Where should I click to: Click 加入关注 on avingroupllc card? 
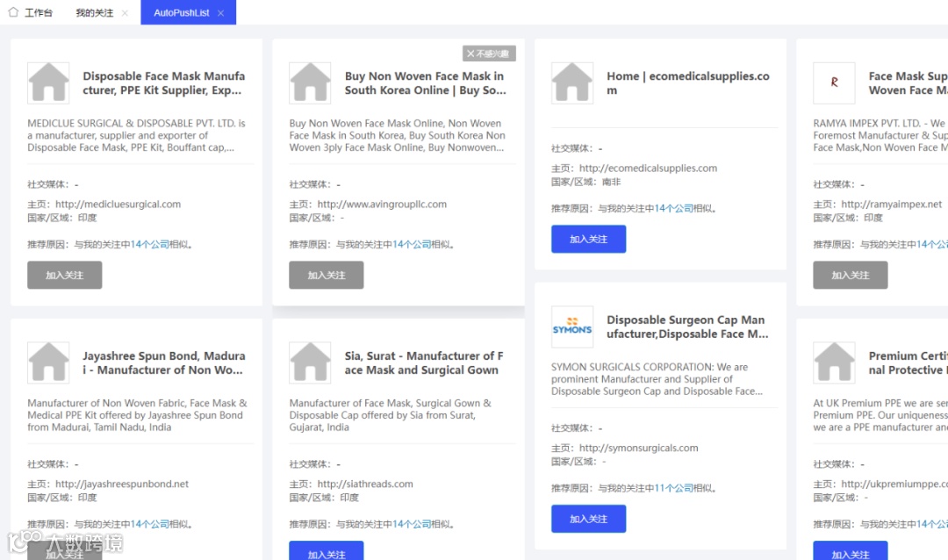(327, 275)
